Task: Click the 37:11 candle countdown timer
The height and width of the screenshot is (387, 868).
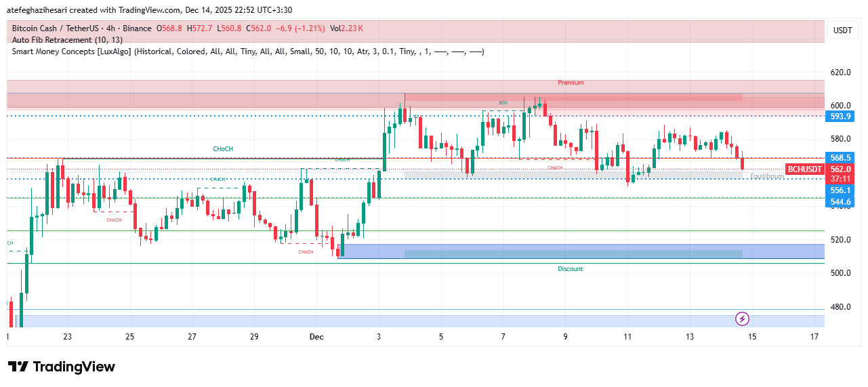Action: [840, 179]
